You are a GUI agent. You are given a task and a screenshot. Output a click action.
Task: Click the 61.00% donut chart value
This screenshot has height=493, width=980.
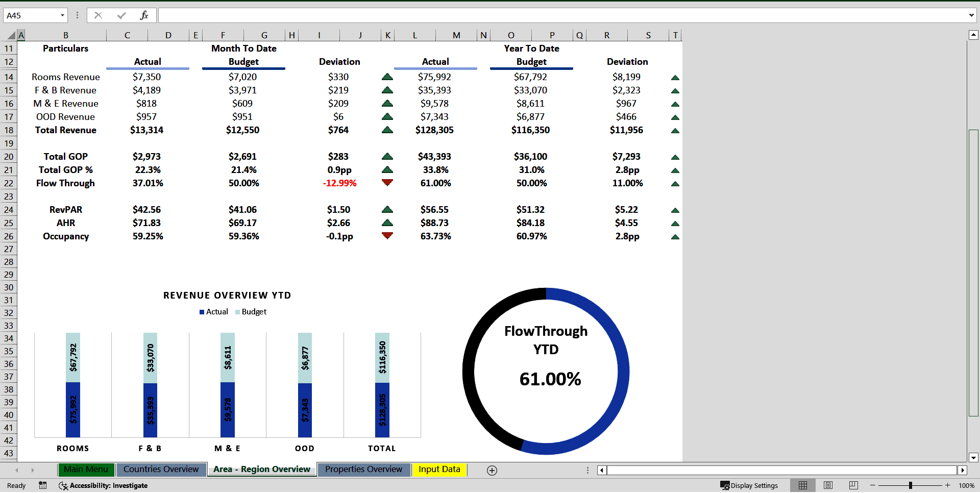click(x=550, y=379)
